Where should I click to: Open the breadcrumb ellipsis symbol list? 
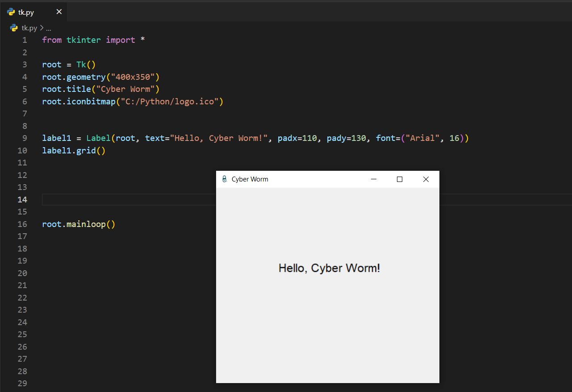coord(49,28)
